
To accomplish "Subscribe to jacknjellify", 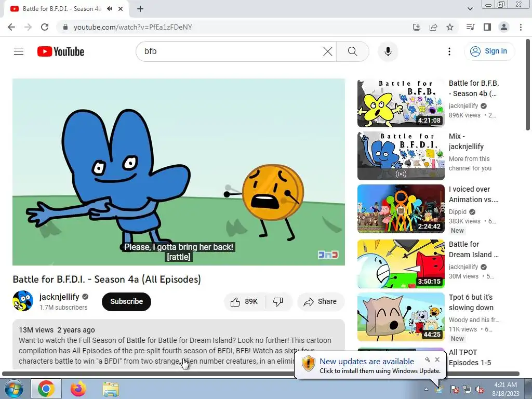I will click(126, 301).
